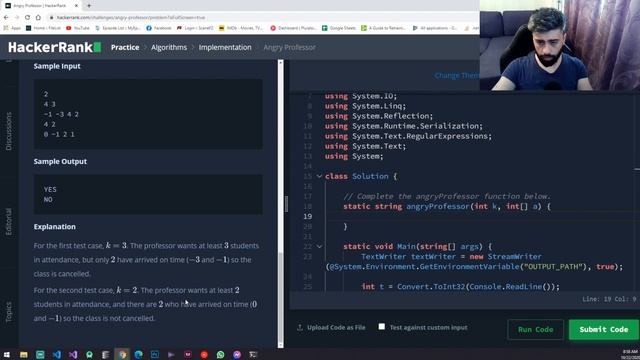Open Messenger from the taskbar
The height and width of the screenshot is (360, 640).
click(x=237, y=354)
